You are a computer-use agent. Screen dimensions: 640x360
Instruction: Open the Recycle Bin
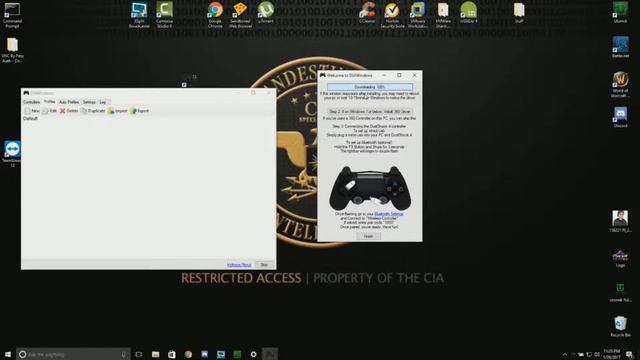pyautogui.click(x=620, y=326)
